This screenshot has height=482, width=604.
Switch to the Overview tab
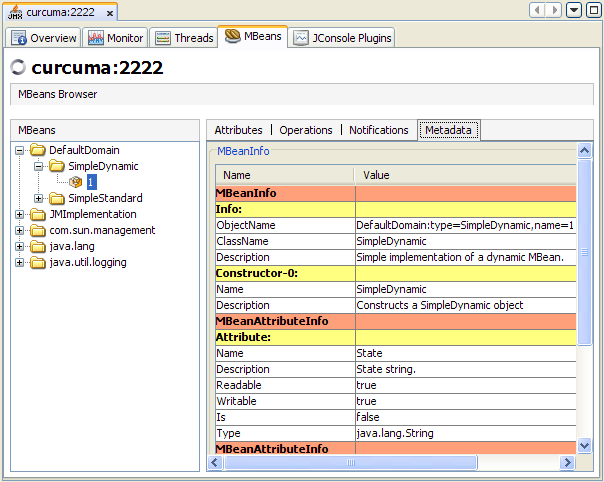coord(45,38)
